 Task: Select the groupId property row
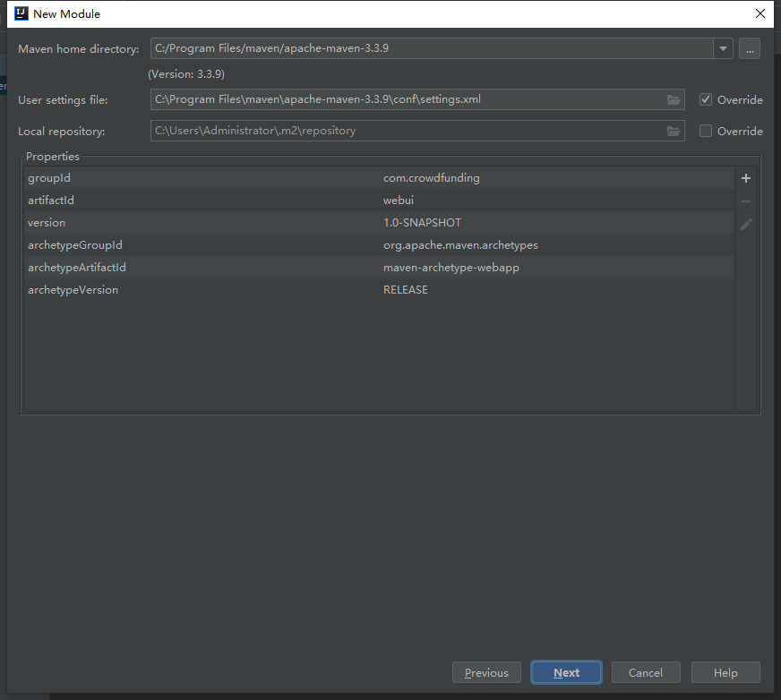379,178
